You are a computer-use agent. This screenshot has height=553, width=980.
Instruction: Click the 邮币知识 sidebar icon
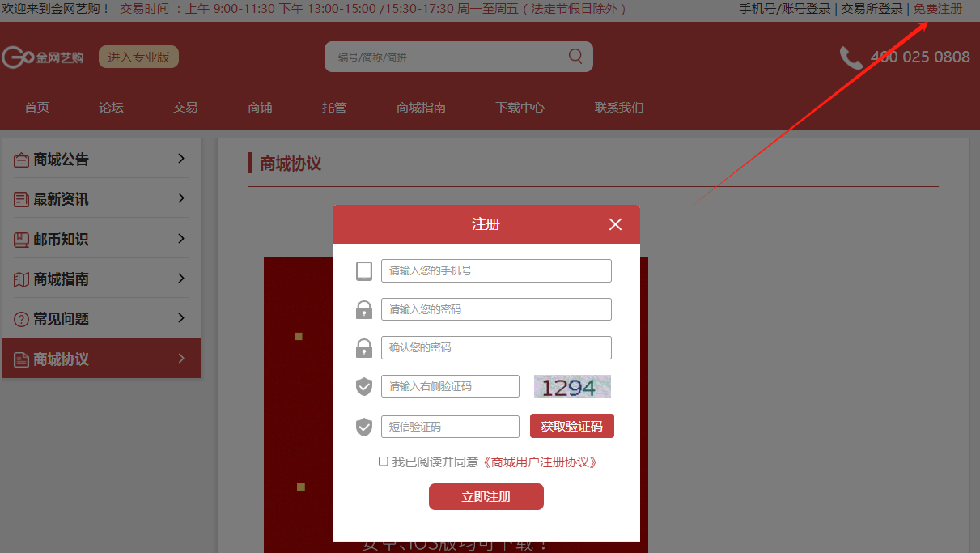coord(21,240)
